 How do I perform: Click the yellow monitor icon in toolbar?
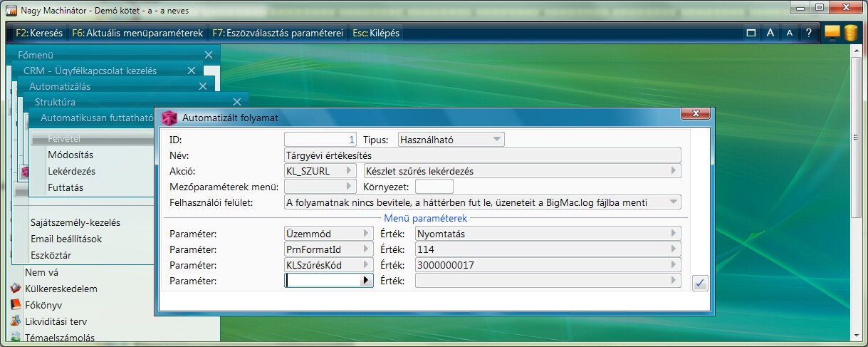(x=832, y=33)
